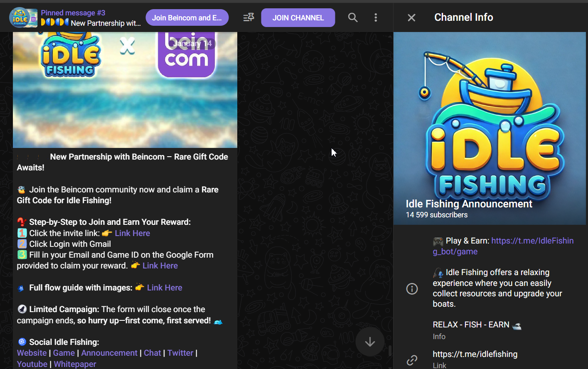588x369 pixels.
Task: Open the Website link
Action: point(32,353)
